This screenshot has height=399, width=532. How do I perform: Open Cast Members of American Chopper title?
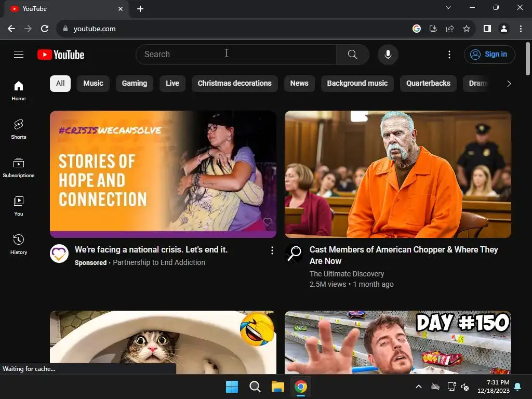tap(403, 255)
